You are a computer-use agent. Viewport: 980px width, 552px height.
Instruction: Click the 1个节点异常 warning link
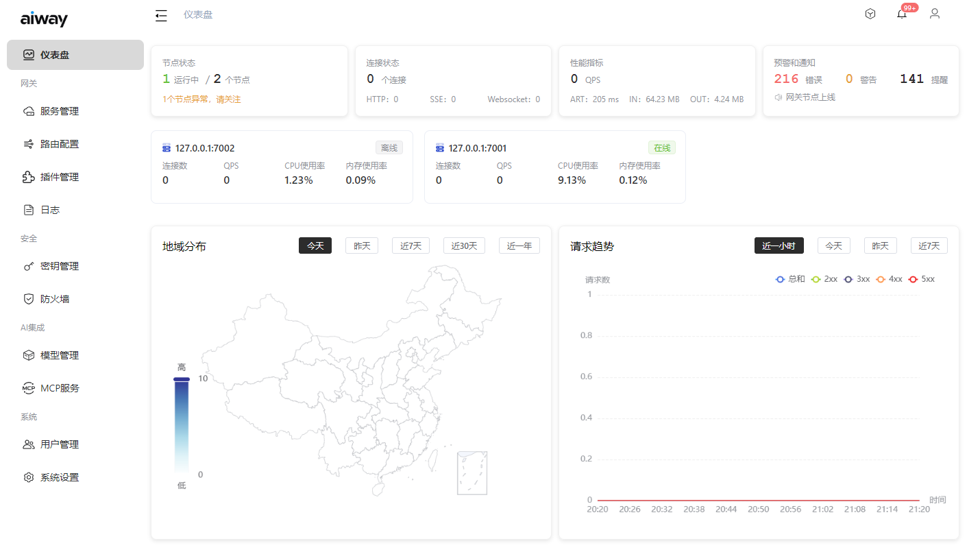[x=201, y=99]
